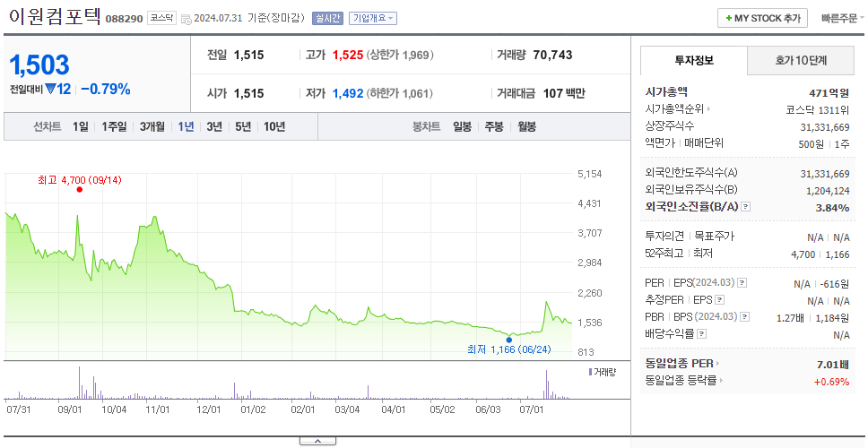Click the 거래량 legend on the volume chart
This screenshot has width=868, height=448.
coord(602,372)
